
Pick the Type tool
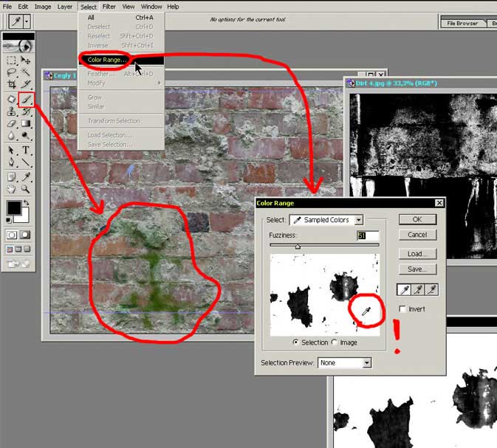(x=26, y=151)
